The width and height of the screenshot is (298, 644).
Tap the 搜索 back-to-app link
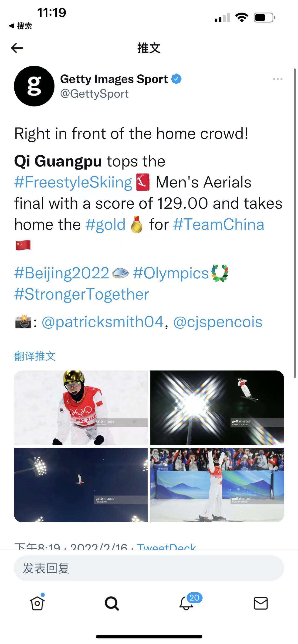pyautogui.click(x=20, y=26)
